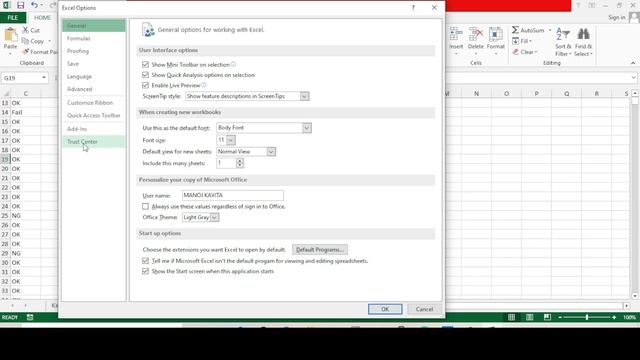Click the Help question mark in Excel Options
This screenshot has width=640, height=360.
tap(413, 8)
